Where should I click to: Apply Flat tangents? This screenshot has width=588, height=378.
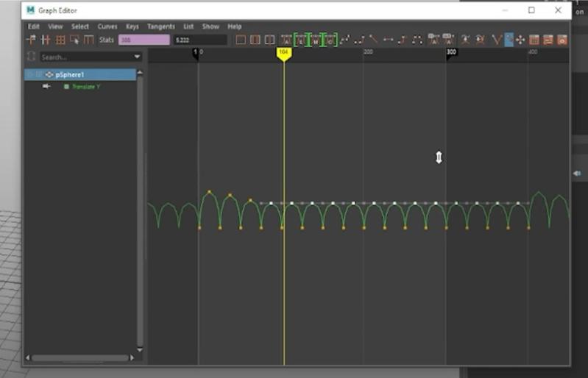click(388, 40)
